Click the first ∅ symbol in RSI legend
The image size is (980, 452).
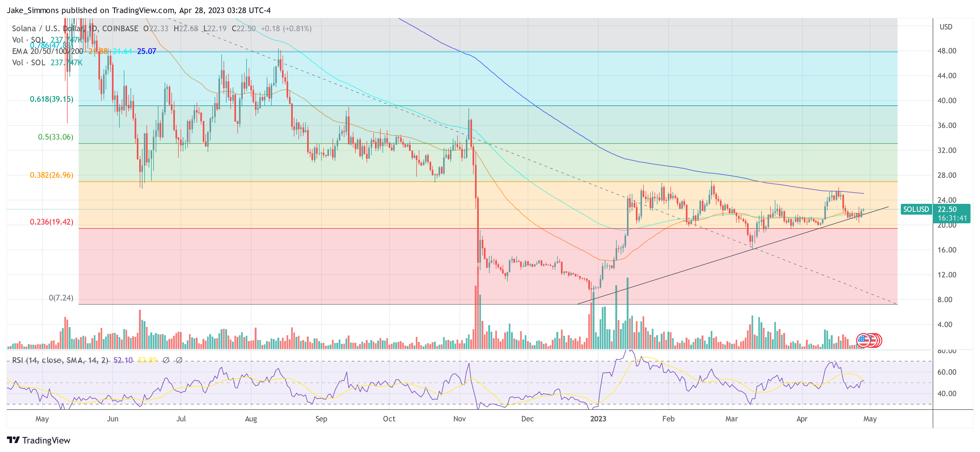(166, 360)
